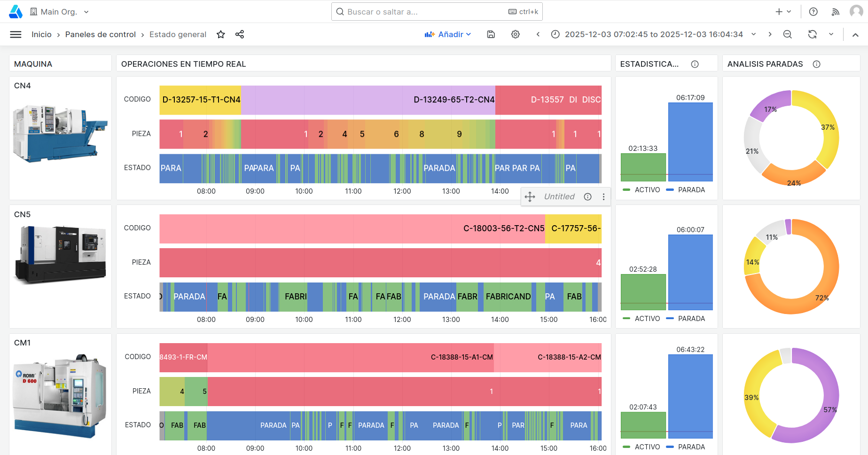Image resolution: width=868 pixels, height=455 pixels.
Task: Expand the Añadir dropdown
Action: (x=448, y=34)
